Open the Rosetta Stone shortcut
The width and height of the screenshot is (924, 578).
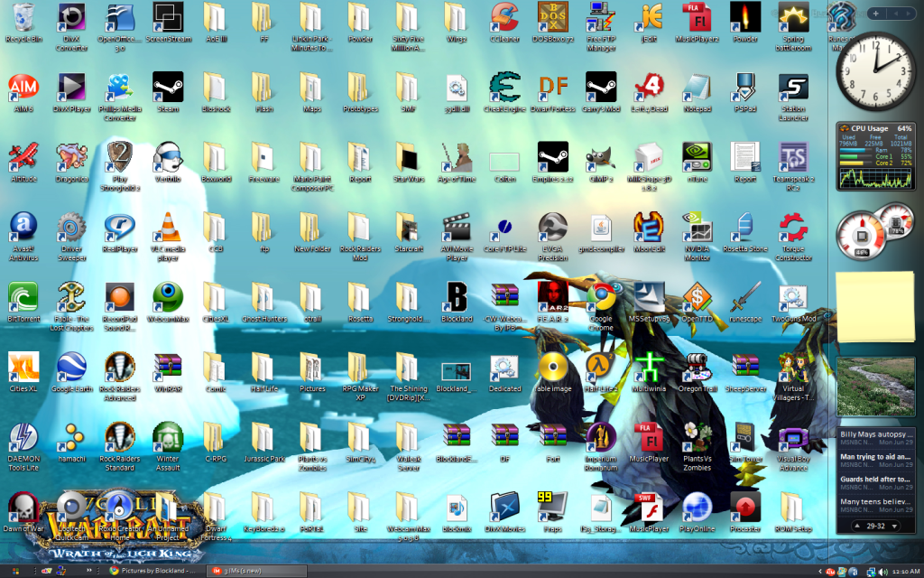tap(744, 227)
